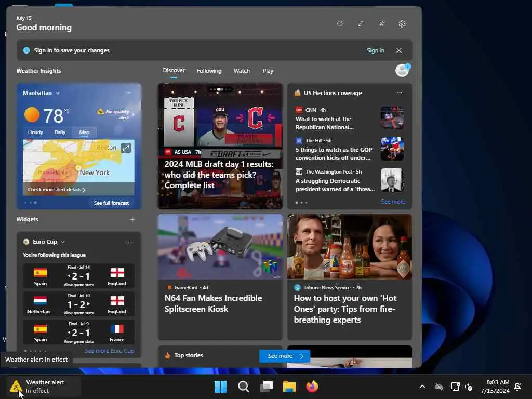Refresh the widgets feed
Viewport: 532px width, 399px height.
pyautogui.click(x=340, y=23)
